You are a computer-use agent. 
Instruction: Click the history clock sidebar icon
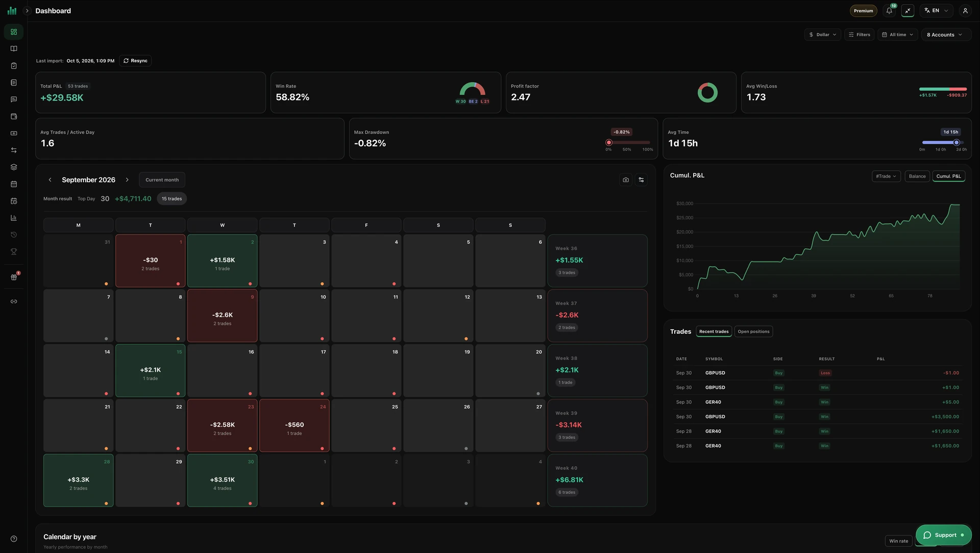pyautogui.click(x=14, y=235)
